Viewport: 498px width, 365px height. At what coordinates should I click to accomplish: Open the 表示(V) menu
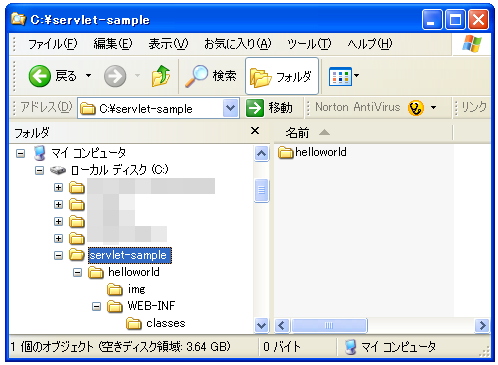click(x=168, y=44)
